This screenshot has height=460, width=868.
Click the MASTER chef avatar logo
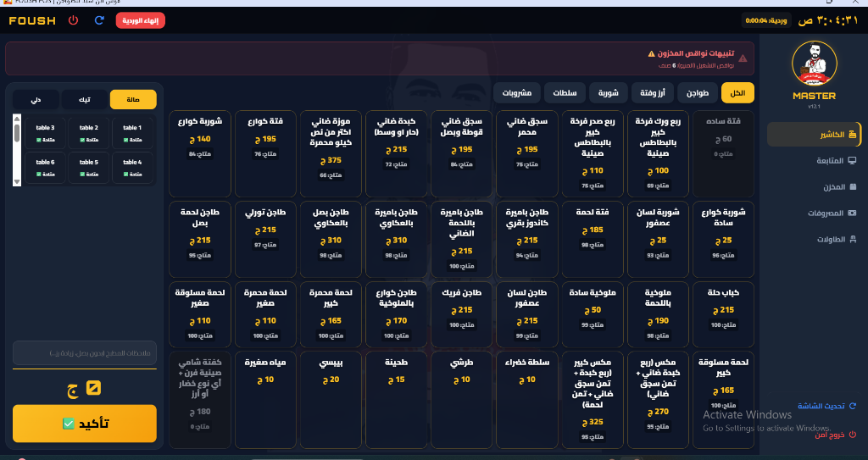coord(814,64)
